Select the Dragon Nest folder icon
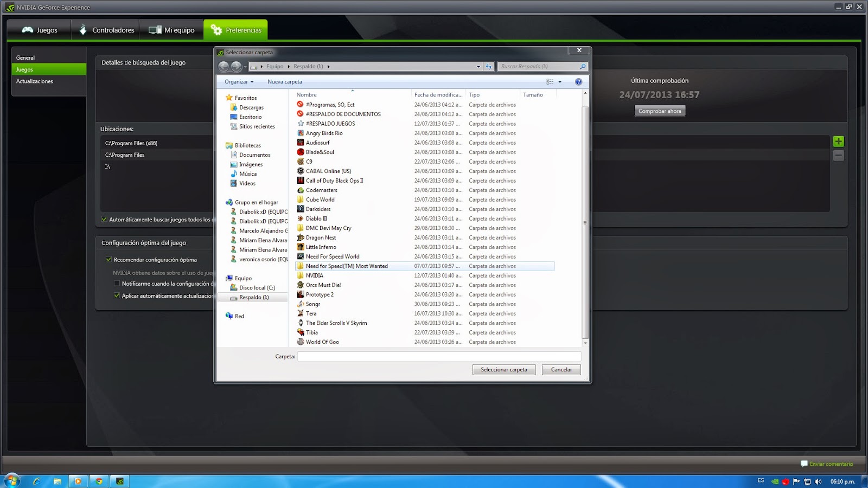The height and width of the screenshot is (488, 868). point(301,237)
